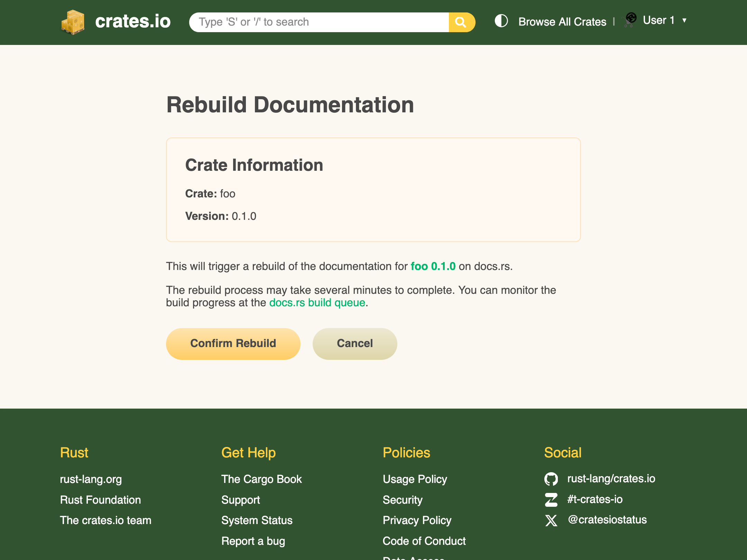Open docs.rs build queue link

317,302
